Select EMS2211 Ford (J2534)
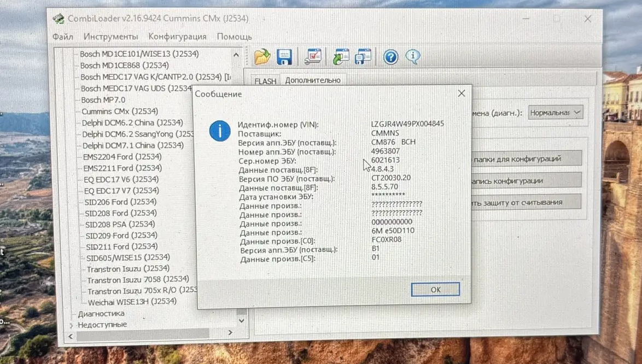Viewport: 642px width, 364px height. (x=122, y=168)
